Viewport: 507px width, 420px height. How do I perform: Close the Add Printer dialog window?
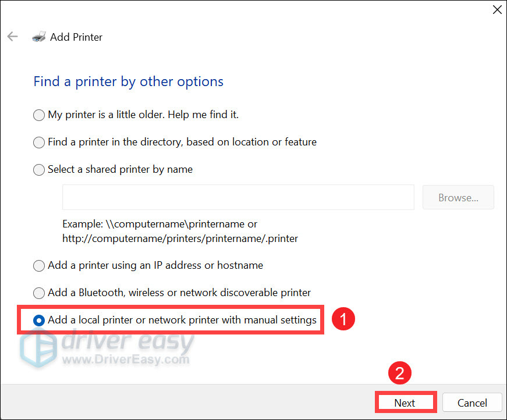[x=497, y=9]
